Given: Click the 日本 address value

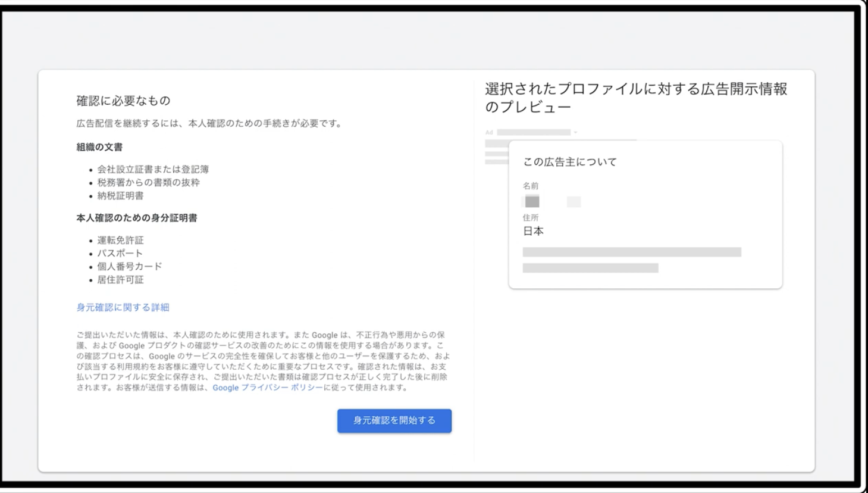Looking at the screenshot, I should coord(533,231).
